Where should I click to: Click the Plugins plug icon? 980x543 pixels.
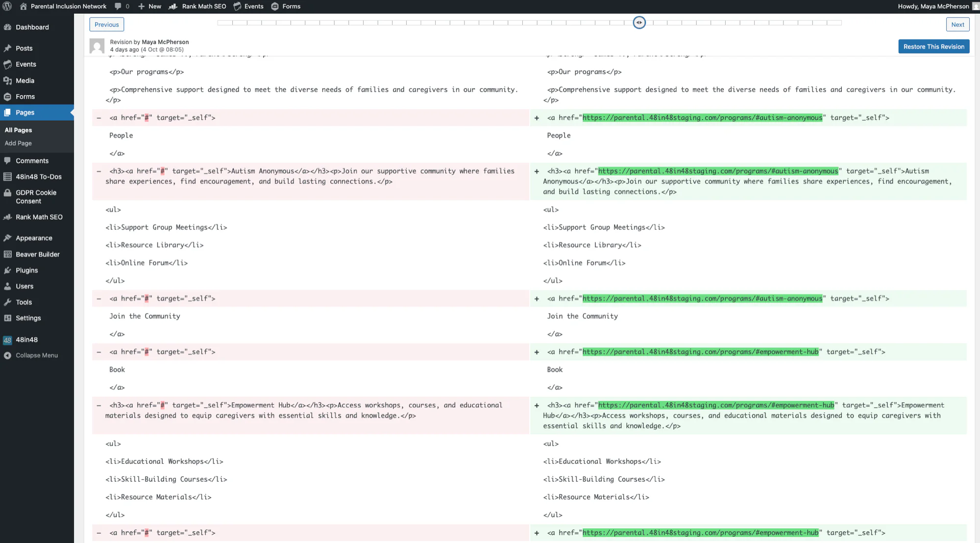tap(7, 271)
